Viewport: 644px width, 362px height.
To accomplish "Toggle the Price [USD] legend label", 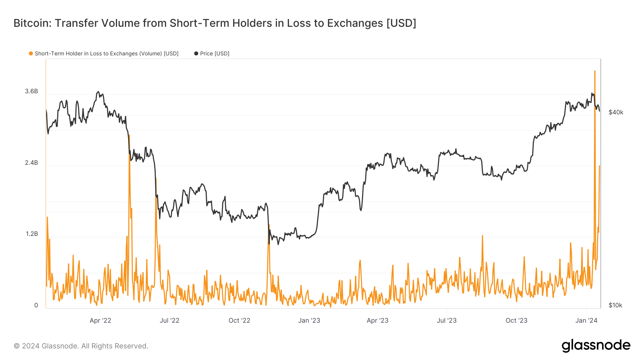I will [x=215, y=54].
